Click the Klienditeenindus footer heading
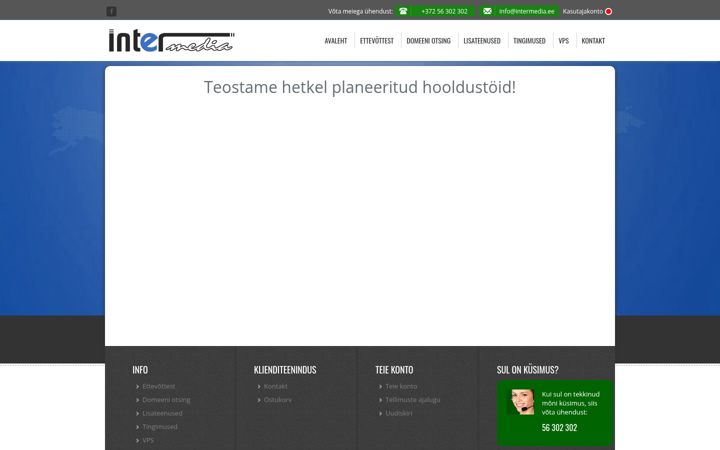720x450 pixels. point(285,370)
